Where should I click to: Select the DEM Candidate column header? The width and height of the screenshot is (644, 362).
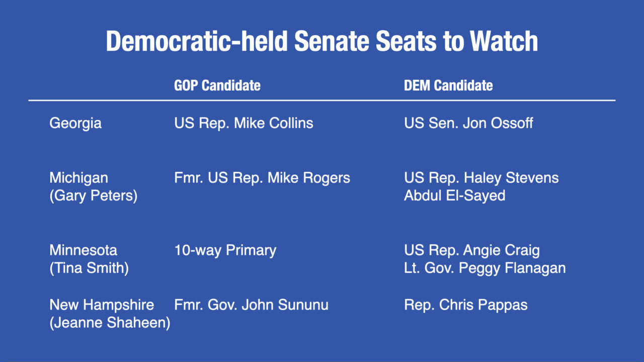(448, 85)
